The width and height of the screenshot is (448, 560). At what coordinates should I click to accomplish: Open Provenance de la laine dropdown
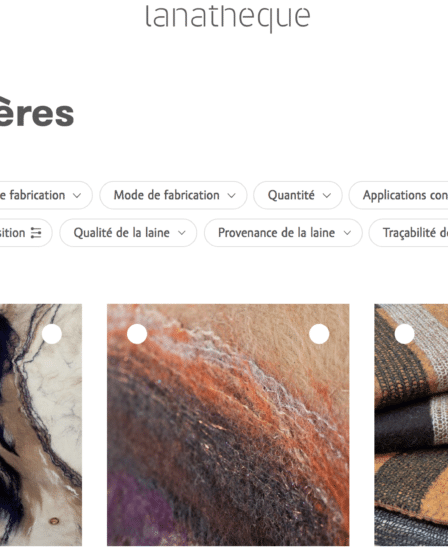(x=283, y=233)
